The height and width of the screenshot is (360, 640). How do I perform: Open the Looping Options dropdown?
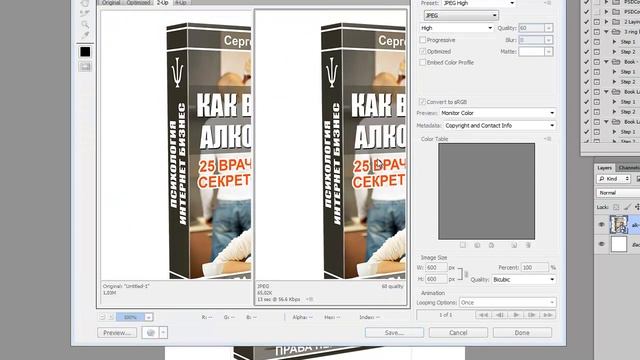pos(508,302)
